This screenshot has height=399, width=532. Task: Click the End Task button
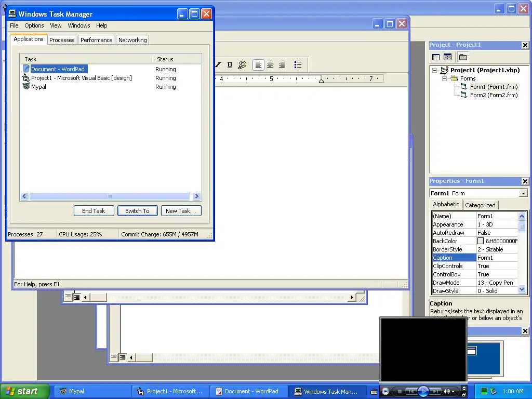(x=94, y=211)
